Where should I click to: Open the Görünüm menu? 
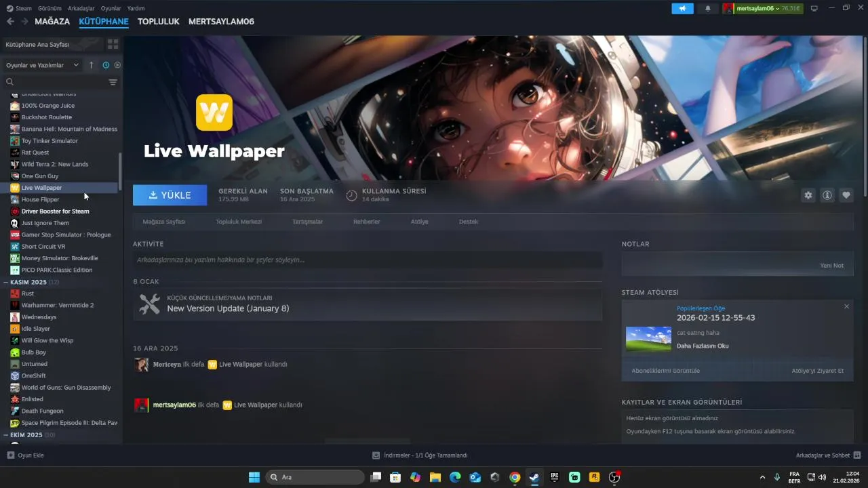pyautogui.click(x=50, y=8)
